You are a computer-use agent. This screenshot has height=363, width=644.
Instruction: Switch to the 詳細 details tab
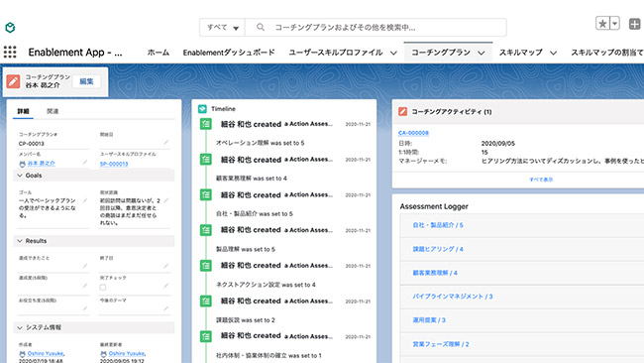pos(23,111)
